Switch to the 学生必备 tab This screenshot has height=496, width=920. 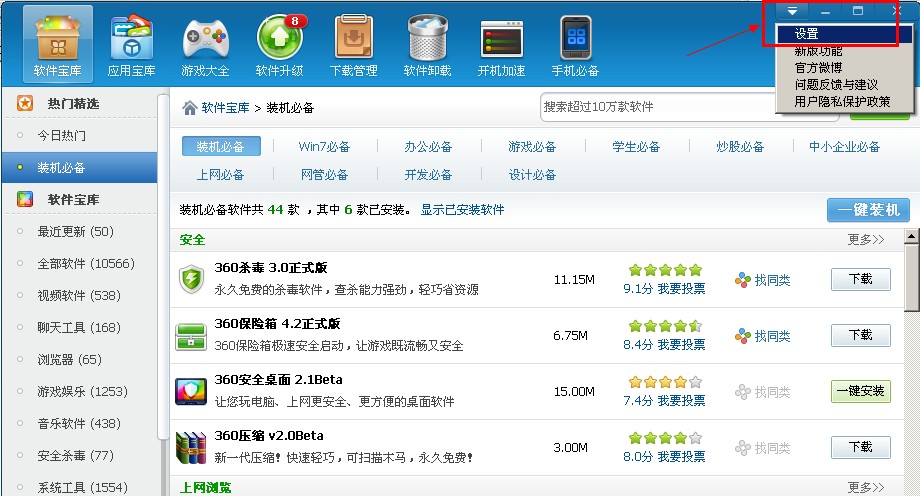(636, 147)
